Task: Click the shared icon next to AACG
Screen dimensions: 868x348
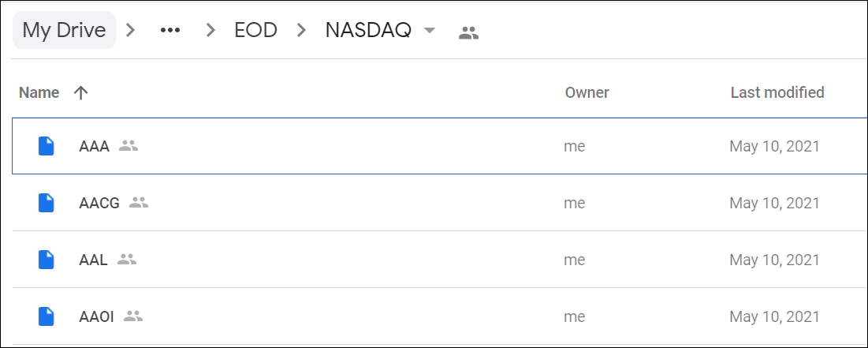Action: (x=139, y=202)
